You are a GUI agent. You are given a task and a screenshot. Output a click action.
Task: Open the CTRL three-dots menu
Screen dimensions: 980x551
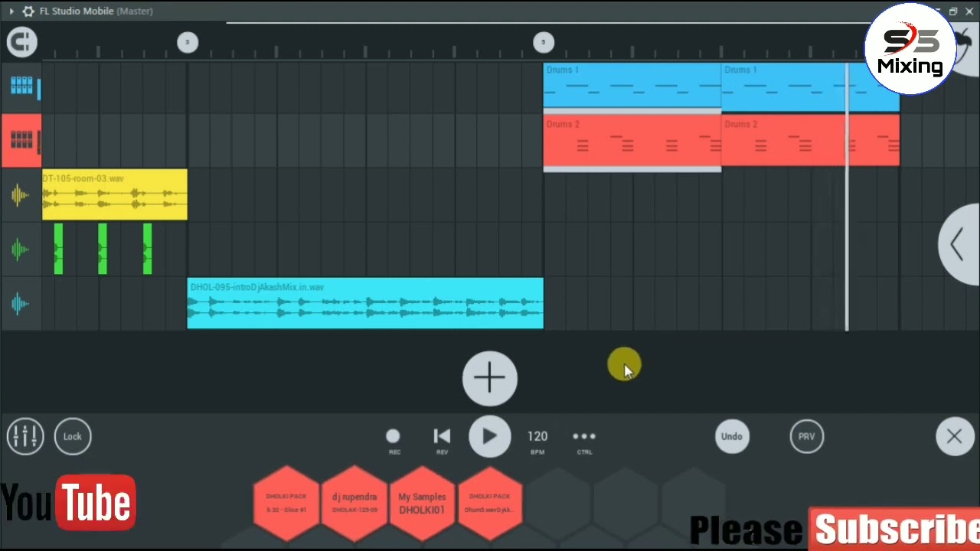(584, 440)
